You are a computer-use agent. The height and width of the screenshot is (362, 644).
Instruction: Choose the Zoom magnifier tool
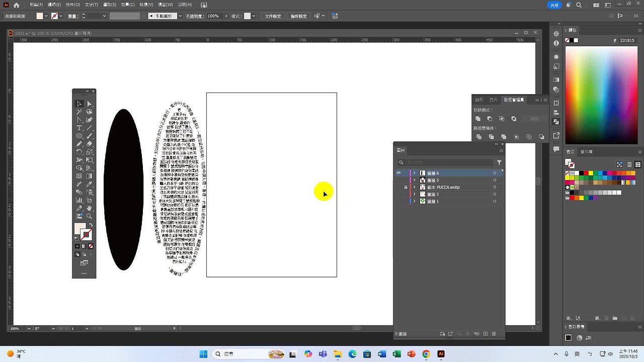coord(90,216)
